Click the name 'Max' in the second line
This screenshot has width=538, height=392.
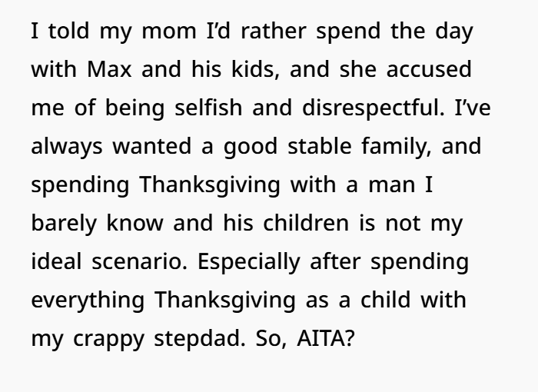(x=109, y=69)
